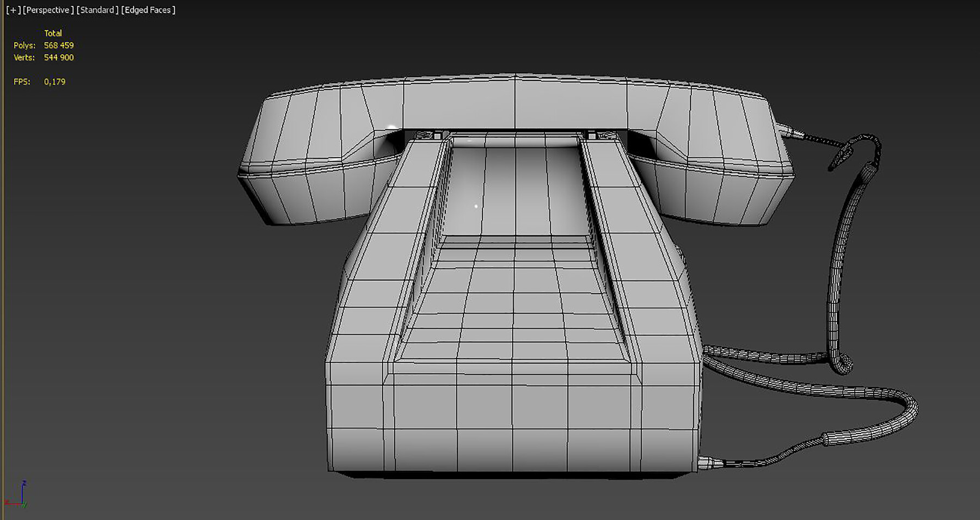Click the Polys count value 568 459
The width and height of the screenshot is (980, 520).
59,45
